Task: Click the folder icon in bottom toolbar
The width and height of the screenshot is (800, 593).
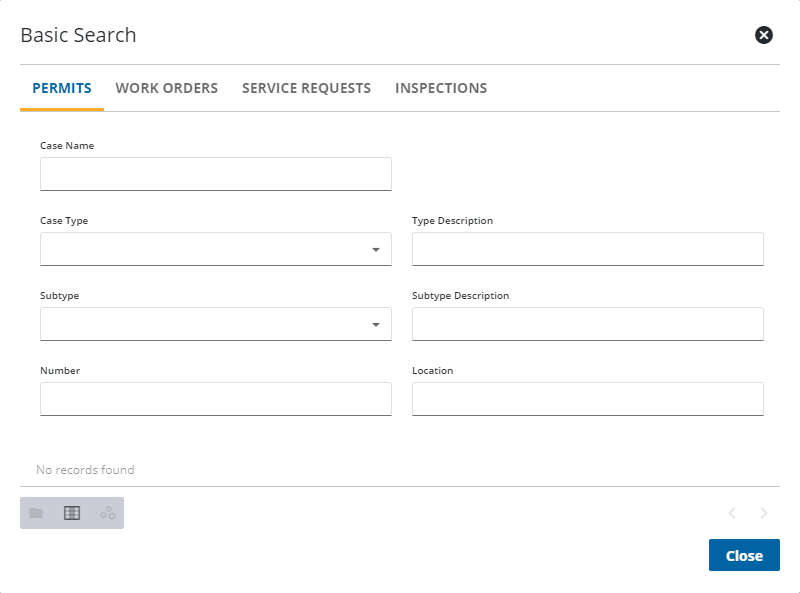Action: 36,513
